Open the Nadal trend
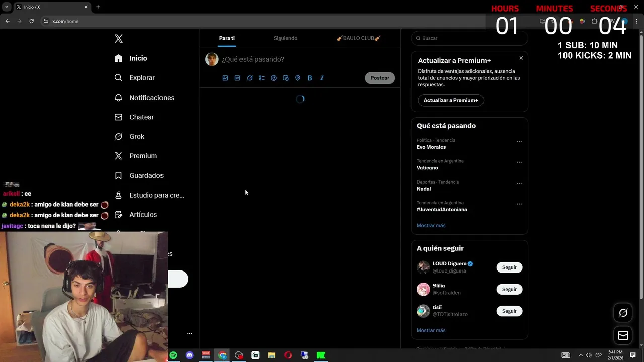The height and width of the screenshot is (362, 644). tap(424, 189)
